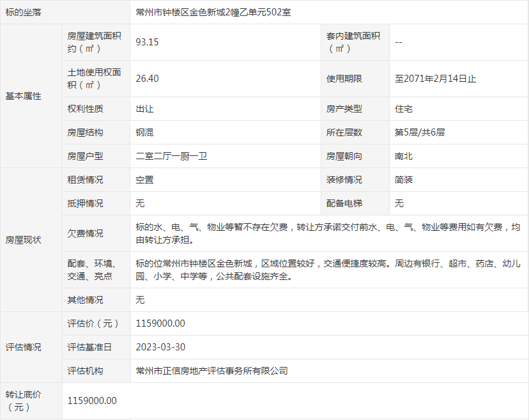
Task: Click the 房屋现状 section header cell
Action: (x=31, y=240)
